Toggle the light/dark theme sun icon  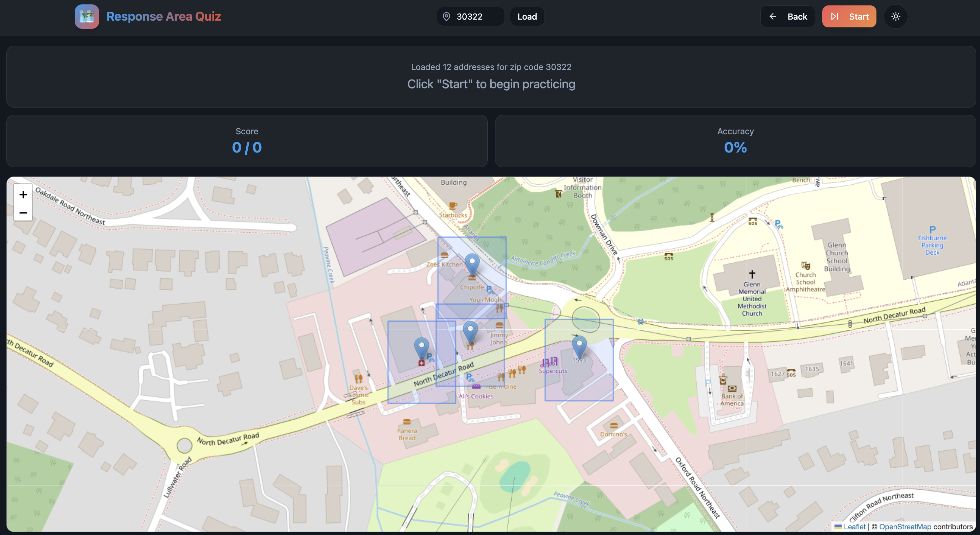895,16
